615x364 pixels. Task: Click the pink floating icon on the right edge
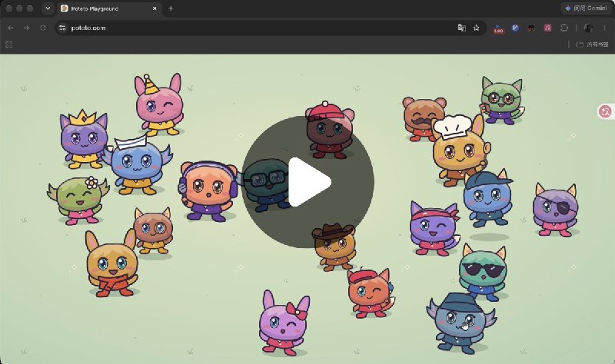click(x=605, y=111)
